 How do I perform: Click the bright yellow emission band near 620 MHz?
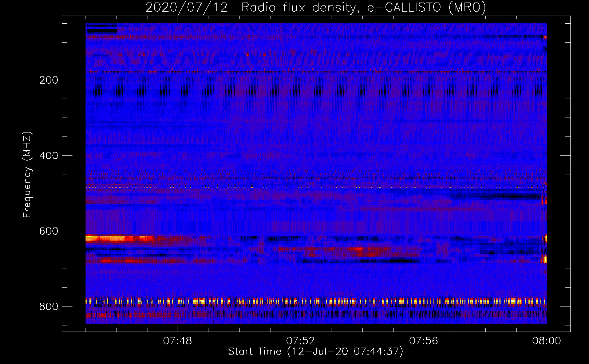tap(119, 239)
